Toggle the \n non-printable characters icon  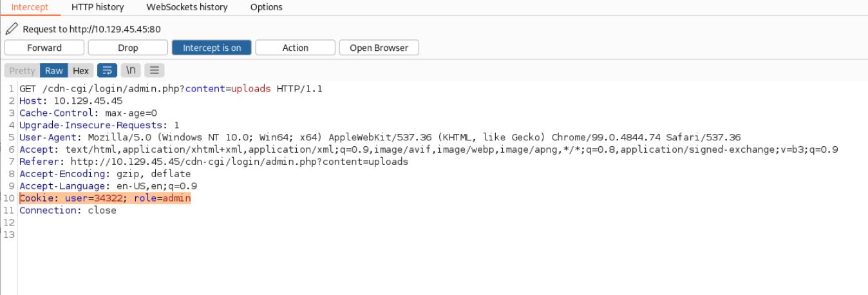(x=131, y=70)
